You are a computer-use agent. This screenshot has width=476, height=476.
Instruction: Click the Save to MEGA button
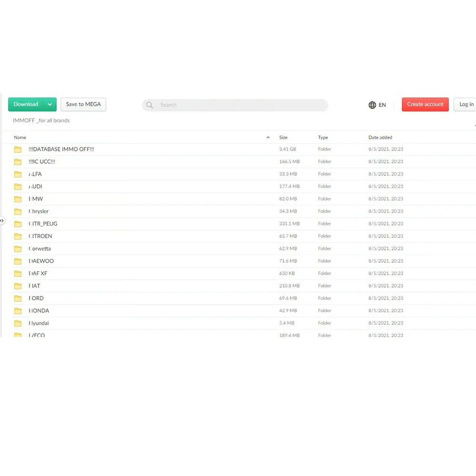pyautogui.click(x=83, y=104)
